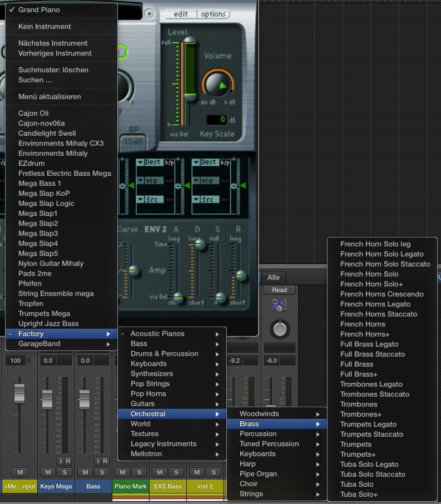Image resolution: width=441 pixels, height=504 pixels.
Task: Expand the GarageBand submenu
Action: (x=61, y=344)
